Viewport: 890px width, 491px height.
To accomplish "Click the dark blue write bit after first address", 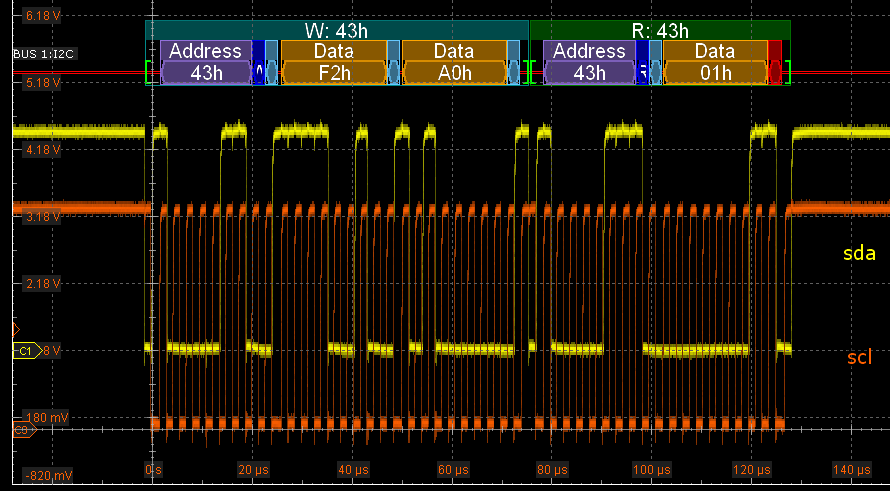I will coord(259,62).
